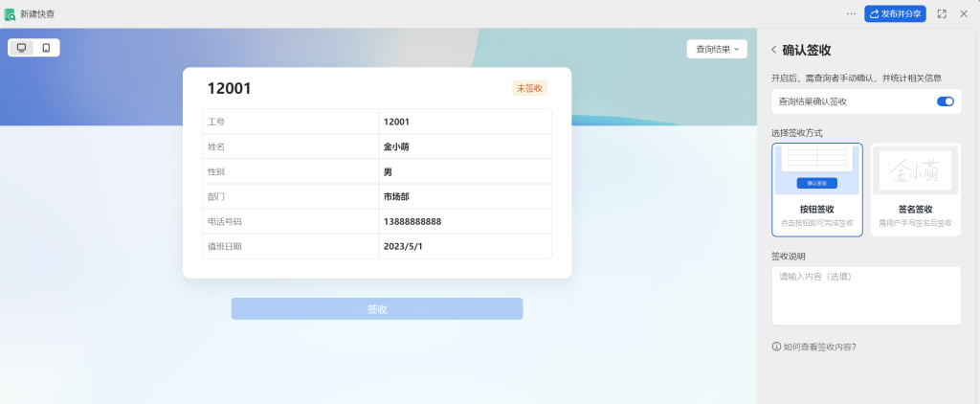Close the 新建快查 window
The height and width of the screenshot is (404, 980).
[965, 13]
